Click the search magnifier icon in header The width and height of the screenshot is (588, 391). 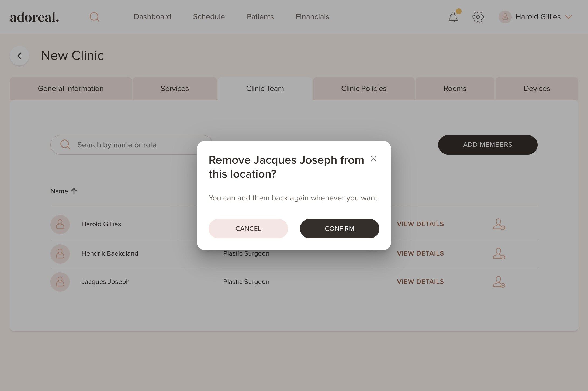94,17
